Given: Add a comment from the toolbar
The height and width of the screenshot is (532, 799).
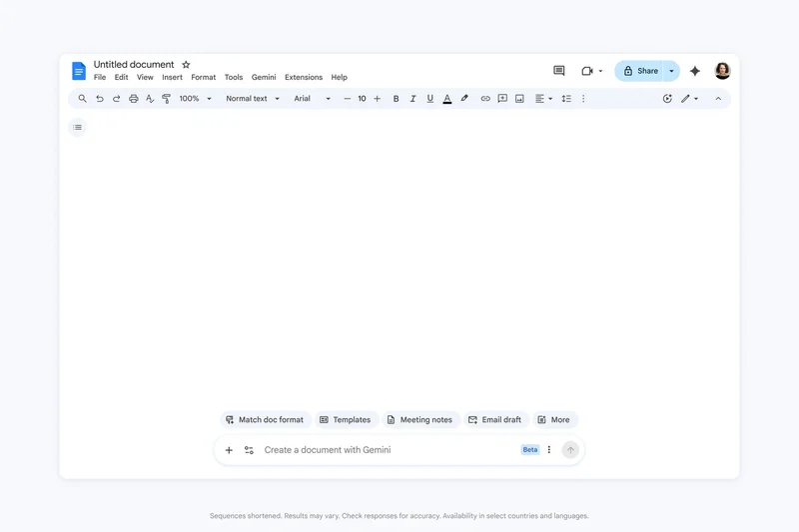Looking at the screenshot, I should click(x=502, y=99).
